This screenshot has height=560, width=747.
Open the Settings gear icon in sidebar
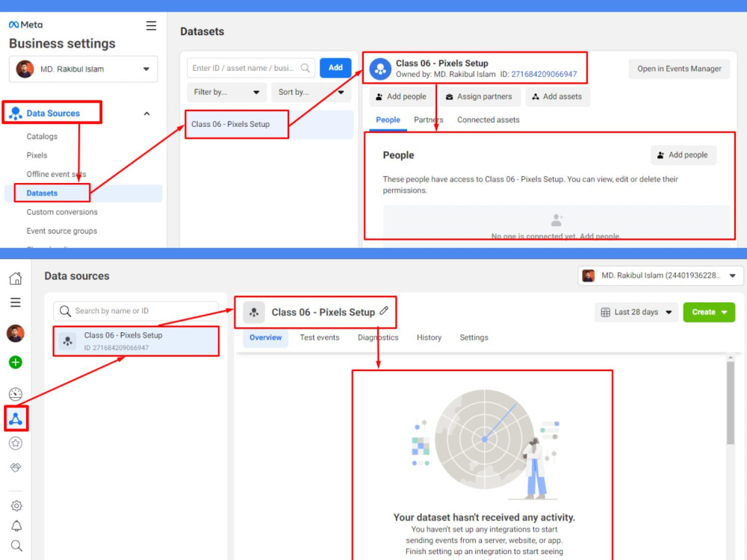[15, 505]
